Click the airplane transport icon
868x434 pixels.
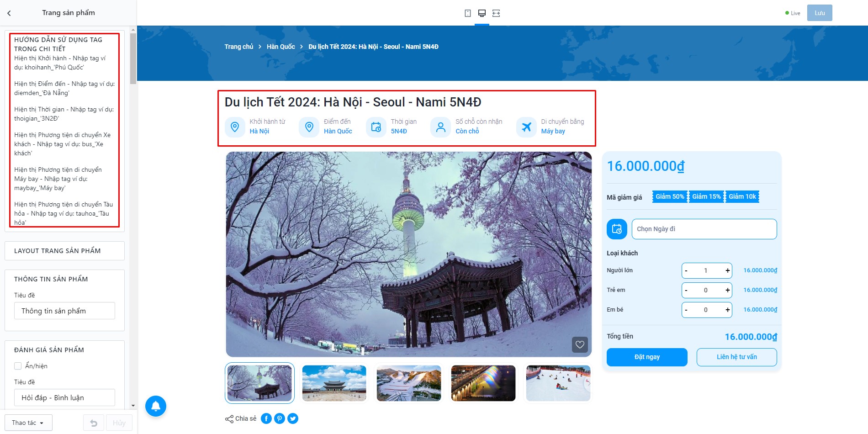pos(526,127)
